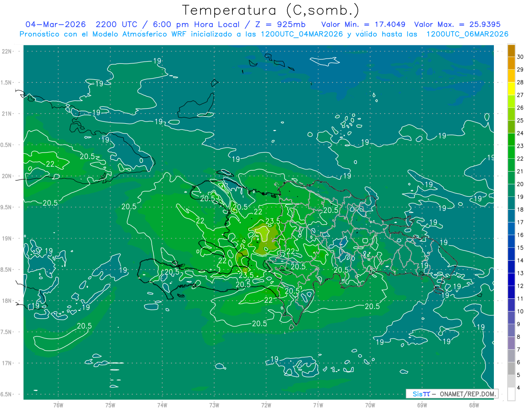
Task: Click color scale value '16' in legend
Action: pos(520,235)
